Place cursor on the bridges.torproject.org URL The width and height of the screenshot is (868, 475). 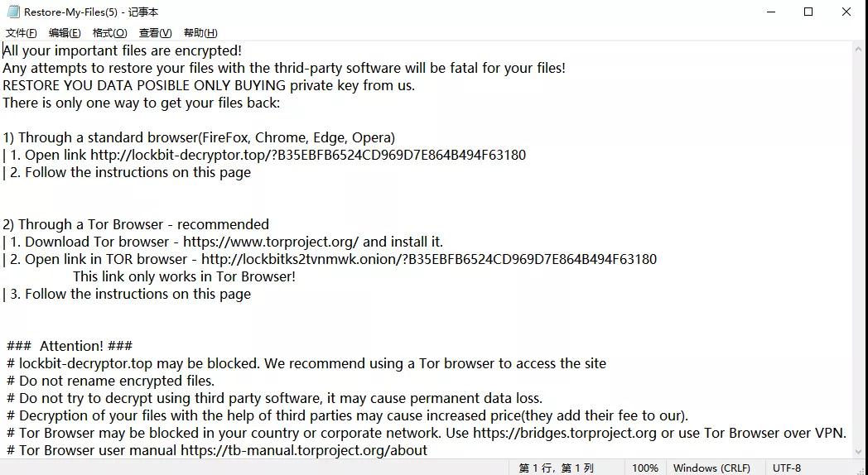coord(565,433)
